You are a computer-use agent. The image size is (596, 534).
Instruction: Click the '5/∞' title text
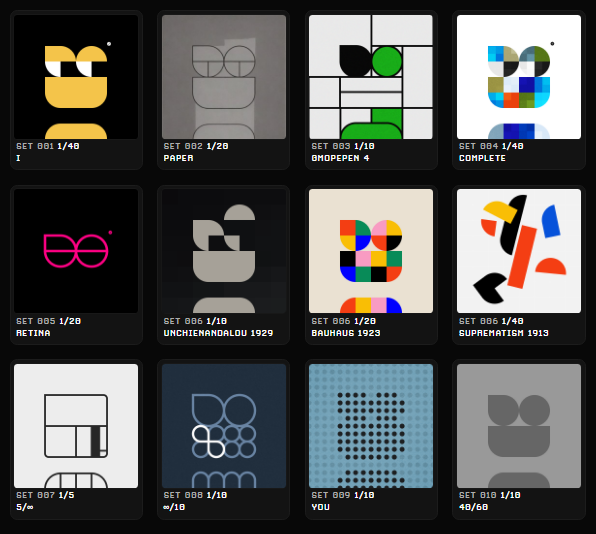click(x=25, y=507)
